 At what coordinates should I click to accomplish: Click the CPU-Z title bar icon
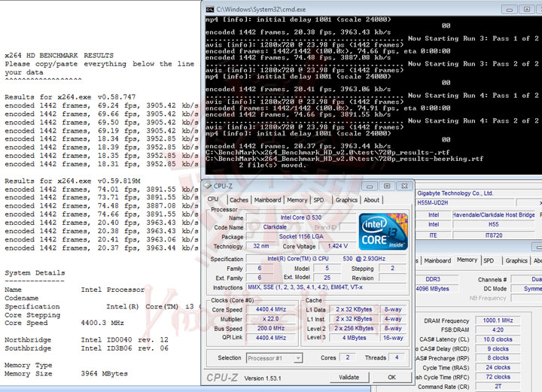[x=208, y=186]
